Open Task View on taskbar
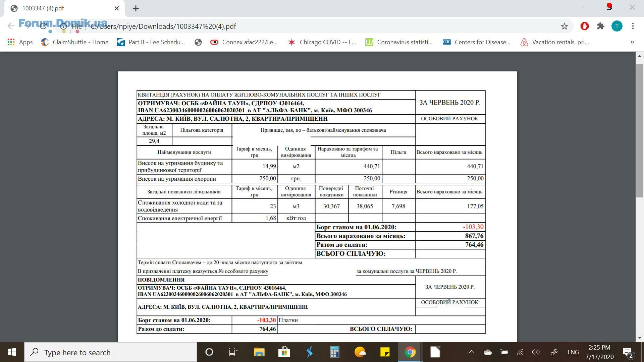This screenshot has width=644, height=362. (x=233, y=352)
